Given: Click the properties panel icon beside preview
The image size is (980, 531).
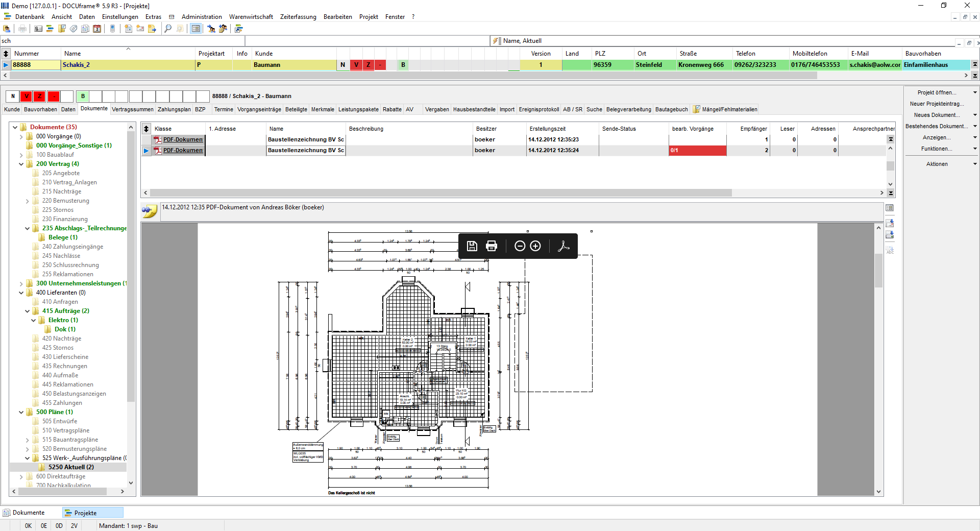Looking at the screenshot, I should tap(890, 208).
